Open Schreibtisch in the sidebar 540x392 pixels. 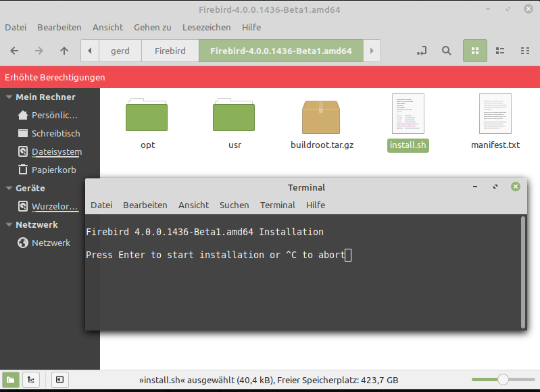(x=49, y=133)
